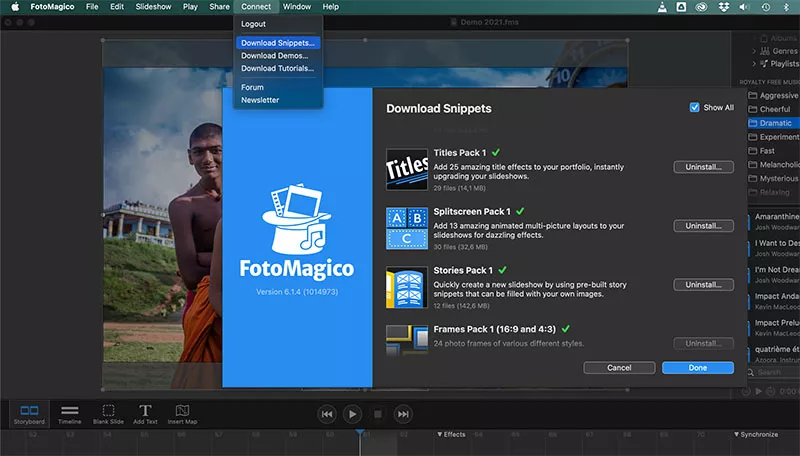Click the Done button

tap(698, 368)
